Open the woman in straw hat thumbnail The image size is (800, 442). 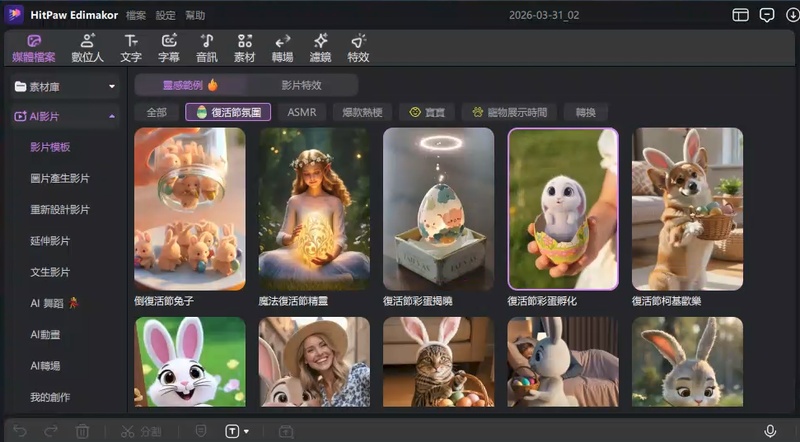314,362
